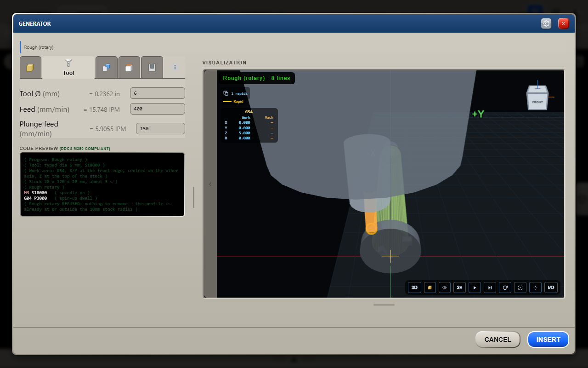Click the Insert button
Screen dimensions: 588x368
tap(548, 339)
